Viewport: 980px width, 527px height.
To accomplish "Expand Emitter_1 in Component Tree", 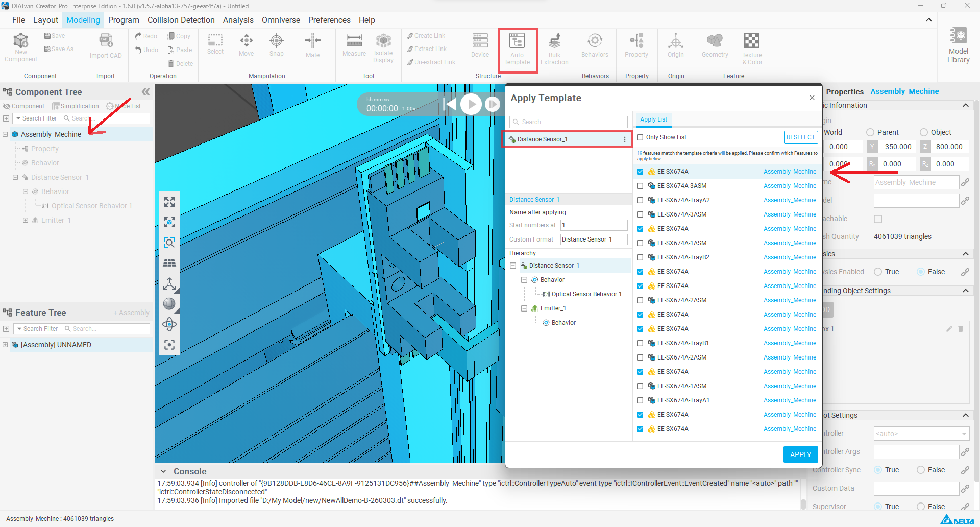I will (x=26, y=220).
